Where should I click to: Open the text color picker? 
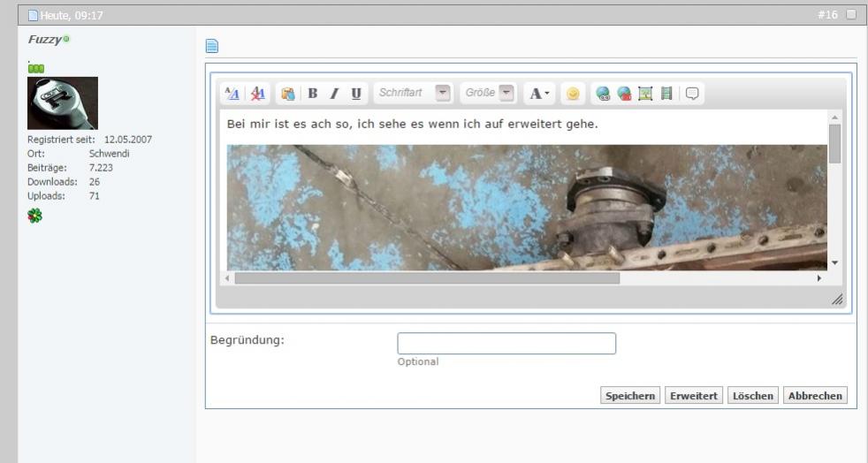click(x=538, y=93)
